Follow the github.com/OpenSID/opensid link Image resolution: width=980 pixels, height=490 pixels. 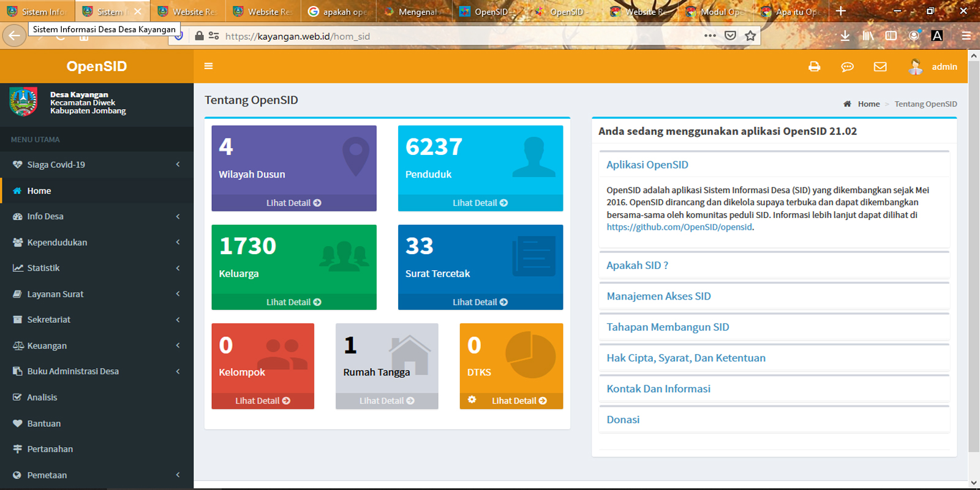(679, 227)
